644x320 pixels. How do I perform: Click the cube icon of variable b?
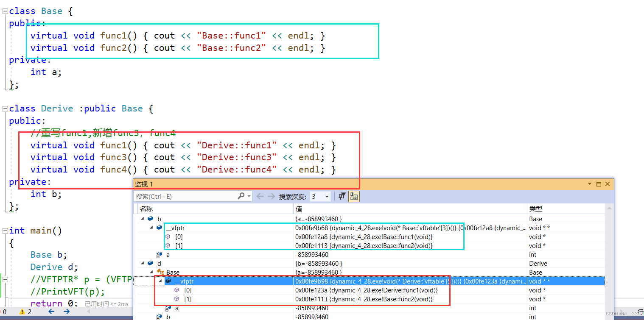[x=150, y=219]
